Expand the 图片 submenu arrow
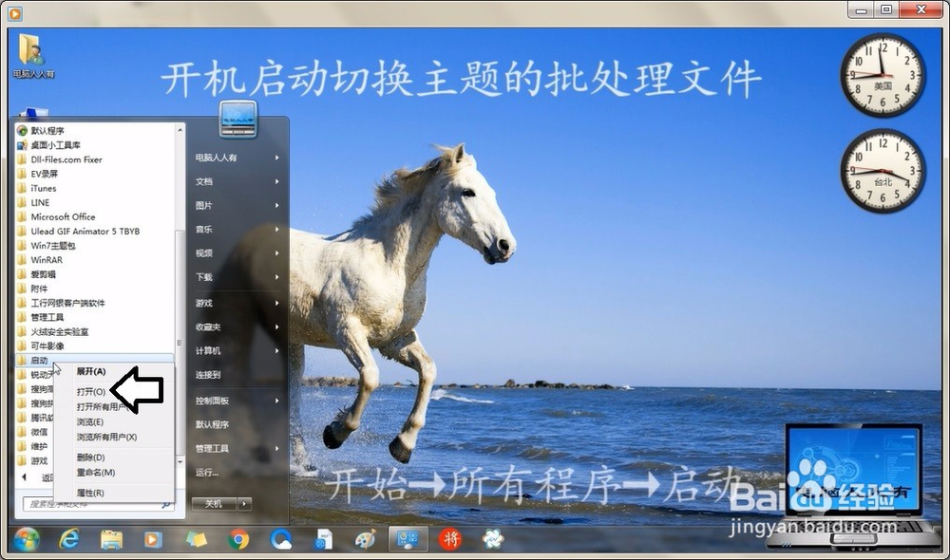Screen dimensions: 950x560 (276, 205)
